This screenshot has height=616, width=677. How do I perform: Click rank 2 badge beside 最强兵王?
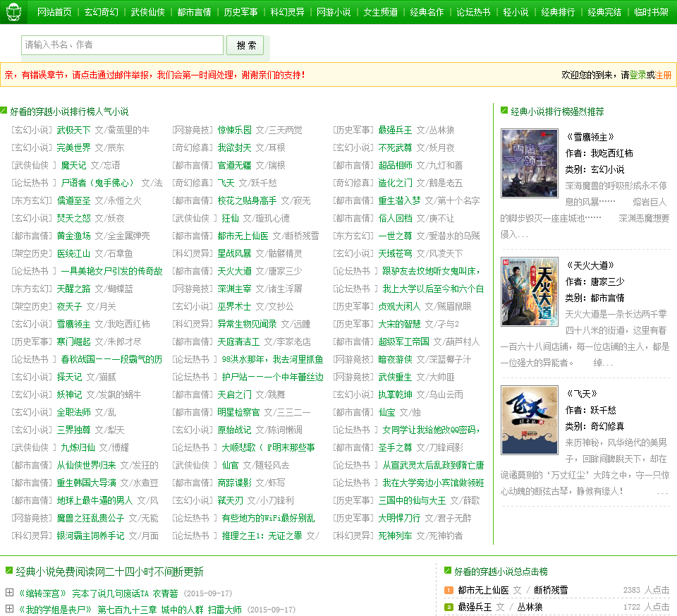click(449, 607)
